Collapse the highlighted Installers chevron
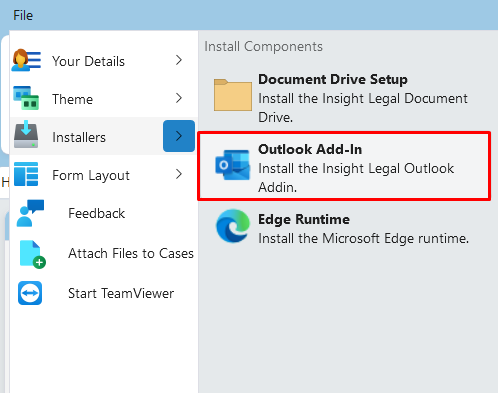This screenshot has height=393, width=498. coord(179,136)
